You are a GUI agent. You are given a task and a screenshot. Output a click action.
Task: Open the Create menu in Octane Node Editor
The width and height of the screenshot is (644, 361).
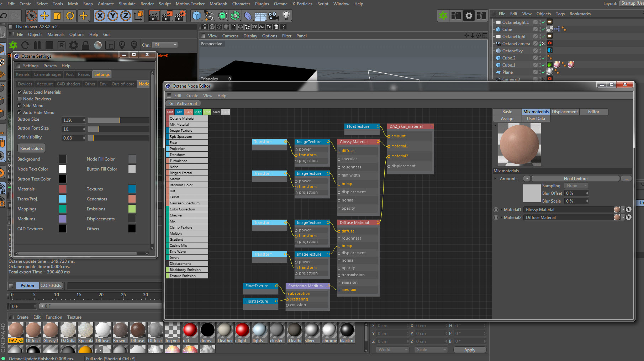coord(192,96)
